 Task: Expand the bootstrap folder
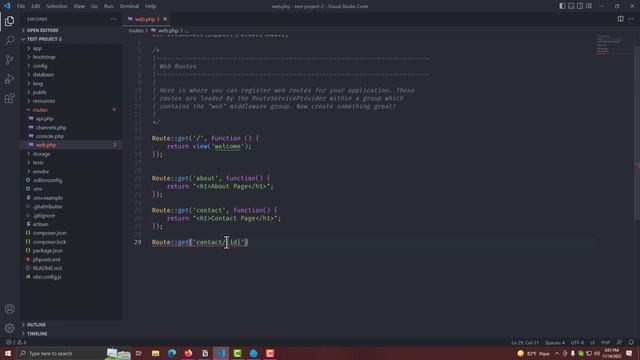pos(71,57)
